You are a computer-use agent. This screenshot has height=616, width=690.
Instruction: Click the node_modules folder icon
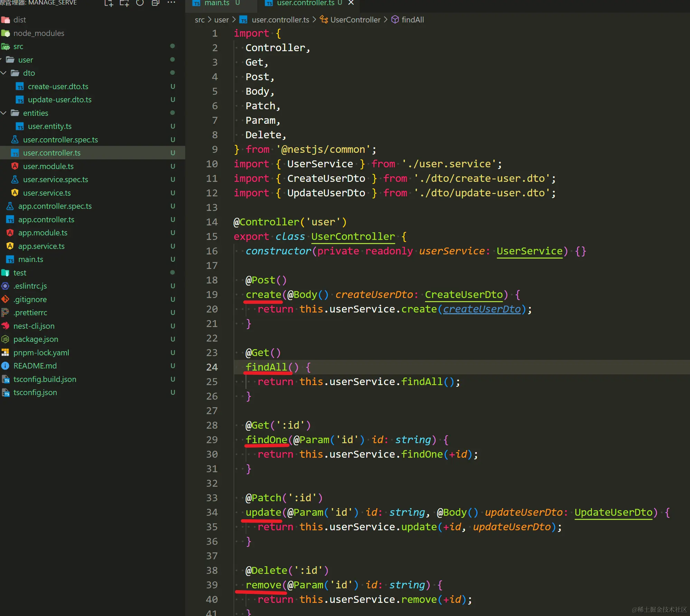6,33
